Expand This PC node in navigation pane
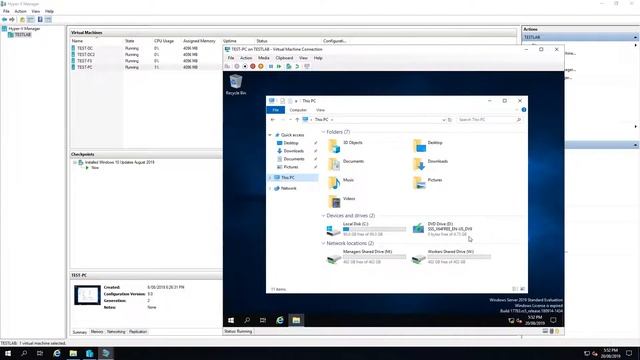640x360 pixels. coord(270,178)
